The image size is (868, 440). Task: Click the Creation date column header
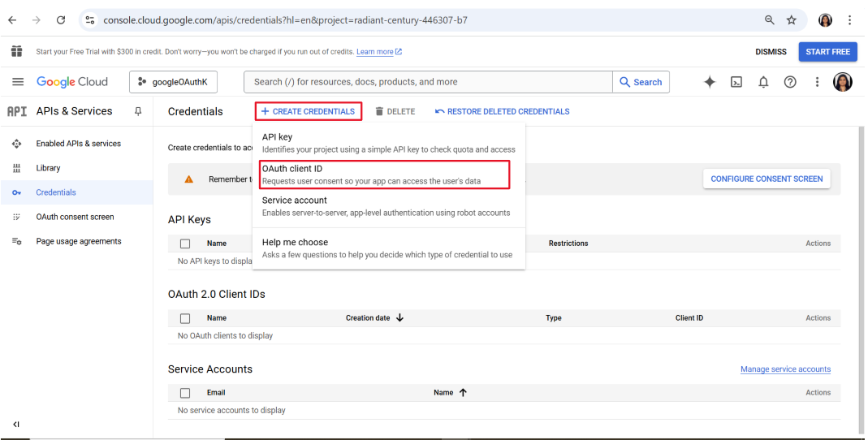pyautogui.click(x=368, y=317)
